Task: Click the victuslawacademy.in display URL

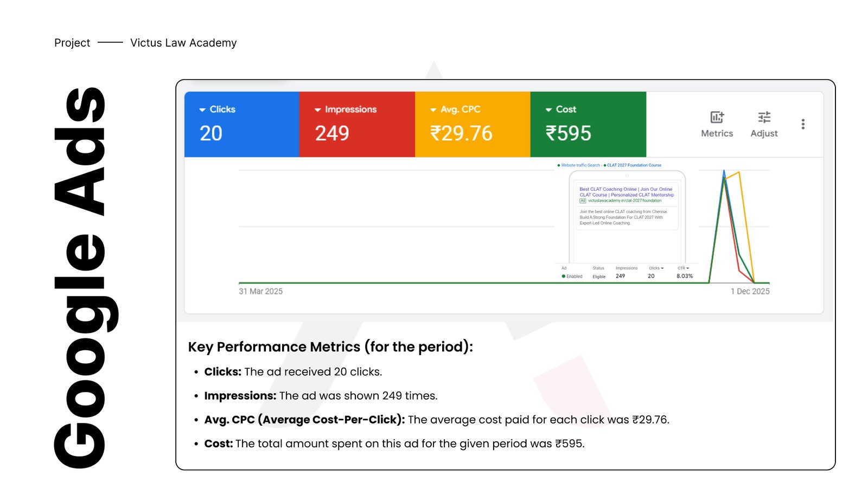Action: click(x=624, y=201)
